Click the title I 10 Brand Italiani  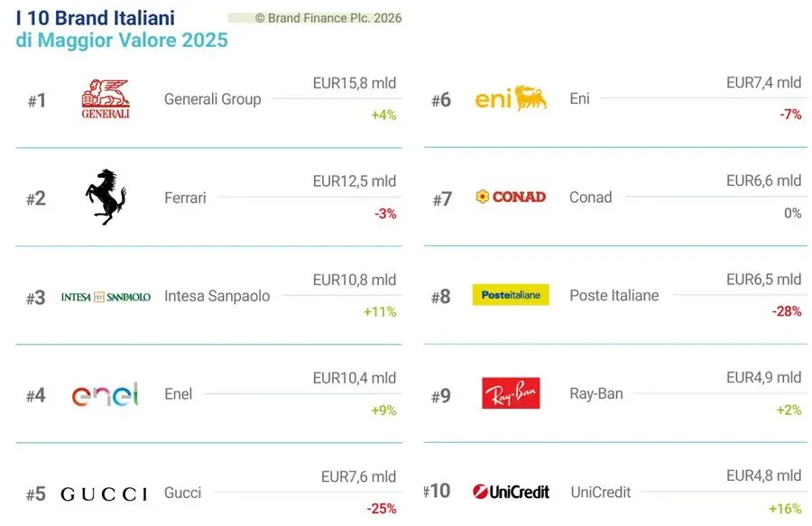[x=96, y=18]
